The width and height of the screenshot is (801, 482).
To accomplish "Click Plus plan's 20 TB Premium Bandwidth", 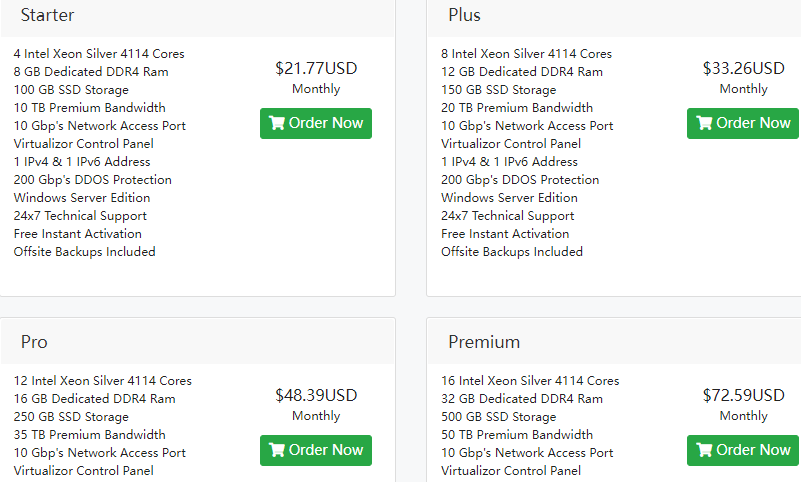I will point(517,108).
